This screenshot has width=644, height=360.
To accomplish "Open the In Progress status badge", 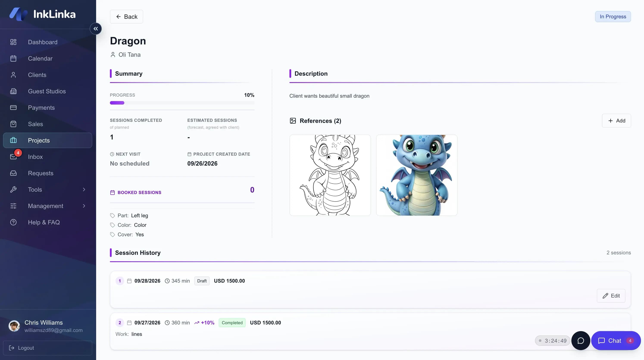I will point(613,17).
